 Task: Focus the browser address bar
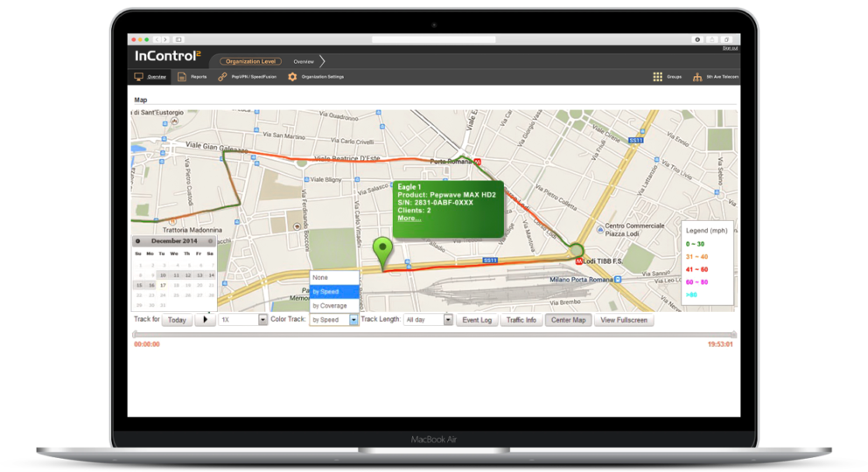click(433, 40)
